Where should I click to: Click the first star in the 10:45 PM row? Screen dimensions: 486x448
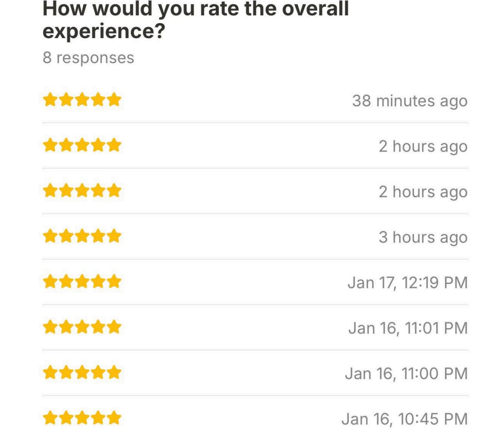50,418
